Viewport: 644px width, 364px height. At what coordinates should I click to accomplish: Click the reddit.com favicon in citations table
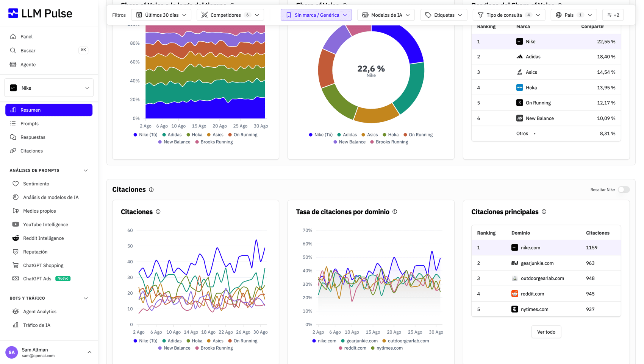tap(514, 294)
